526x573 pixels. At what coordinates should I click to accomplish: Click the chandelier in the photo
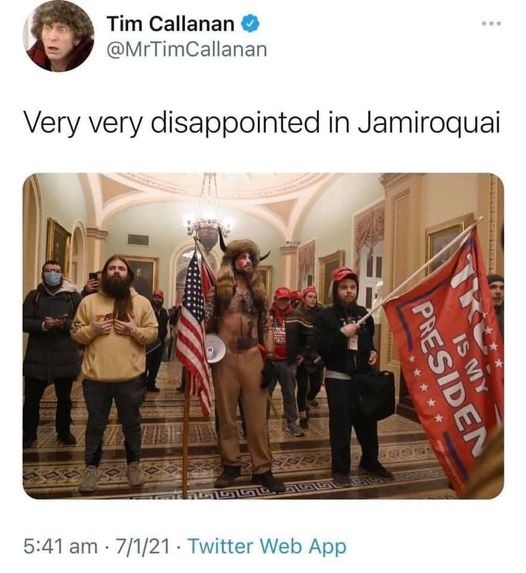tap(208, 219)
